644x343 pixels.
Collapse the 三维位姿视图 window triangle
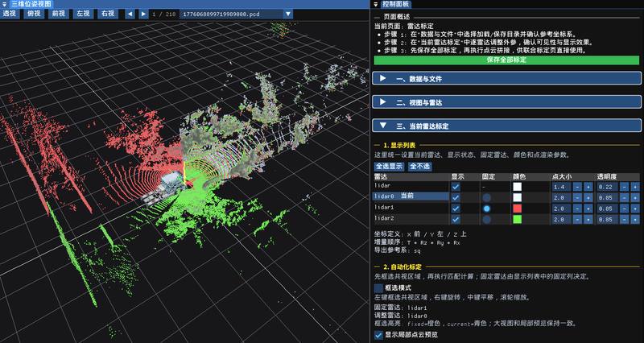click(x=5, y=4)
